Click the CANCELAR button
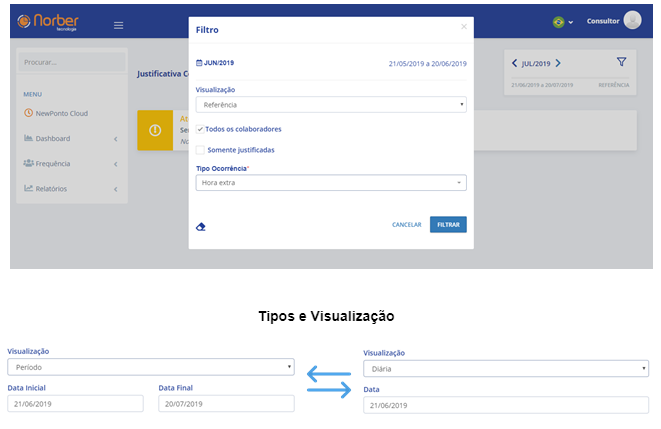This screenshot has width=661, height=429. click(x=406, y=225)
